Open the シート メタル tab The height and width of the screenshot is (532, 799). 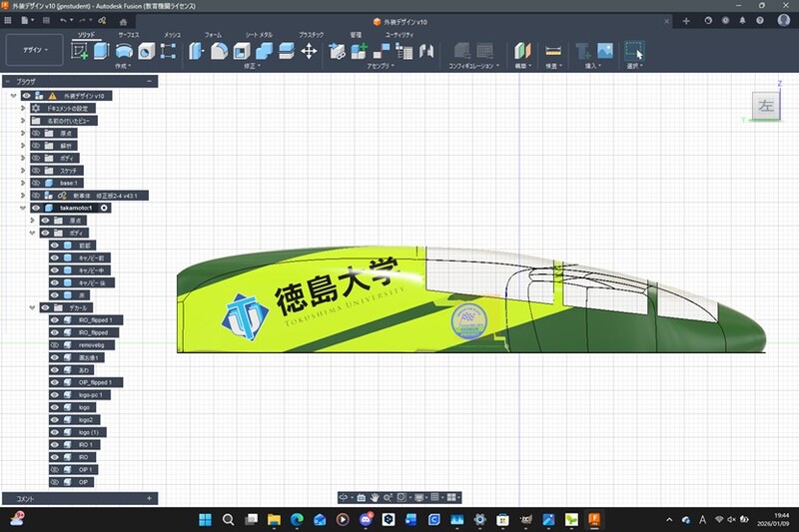pos(259,34)
